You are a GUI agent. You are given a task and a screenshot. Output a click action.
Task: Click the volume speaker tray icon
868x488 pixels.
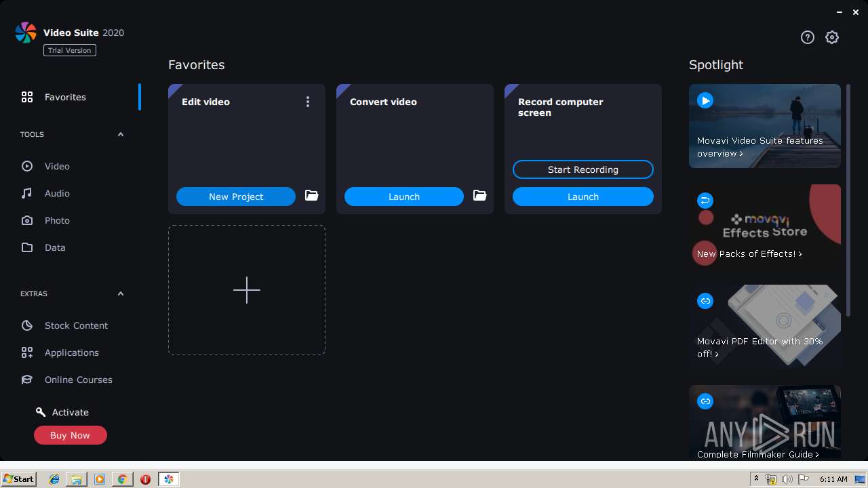point(787,479)
